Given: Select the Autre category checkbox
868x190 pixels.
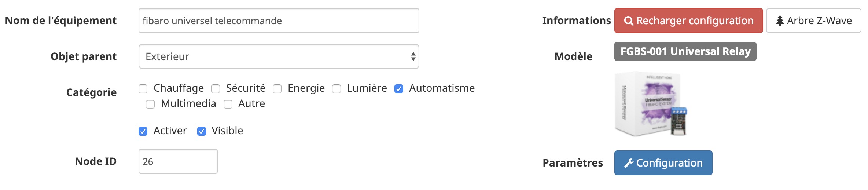Looking at the screenshot, I should [x=228, y=104].
